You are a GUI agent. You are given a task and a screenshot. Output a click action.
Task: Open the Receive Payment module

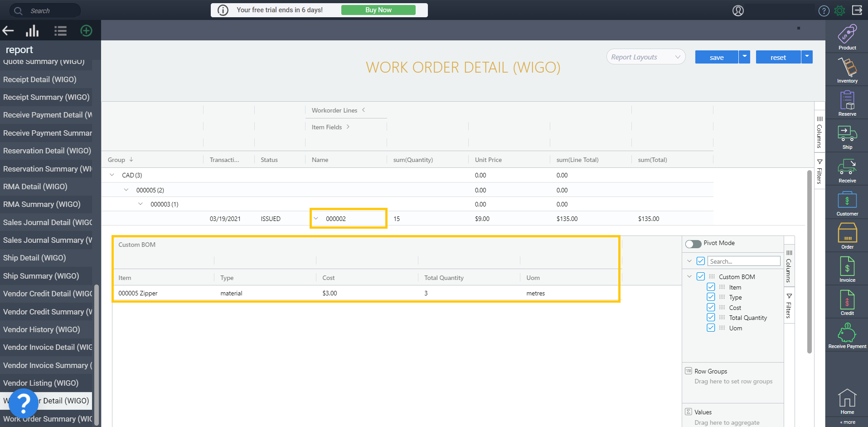pyautogui.click(x=847, y=335)
